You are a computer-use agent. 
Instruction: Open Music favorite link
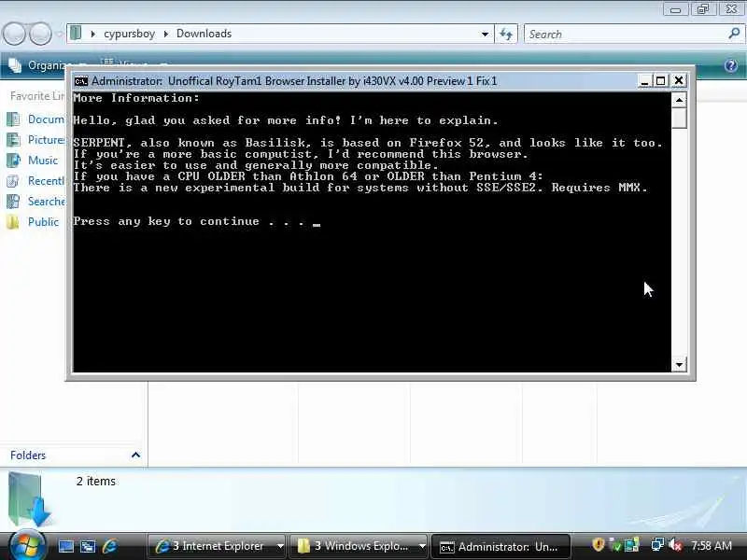[43, 160]
